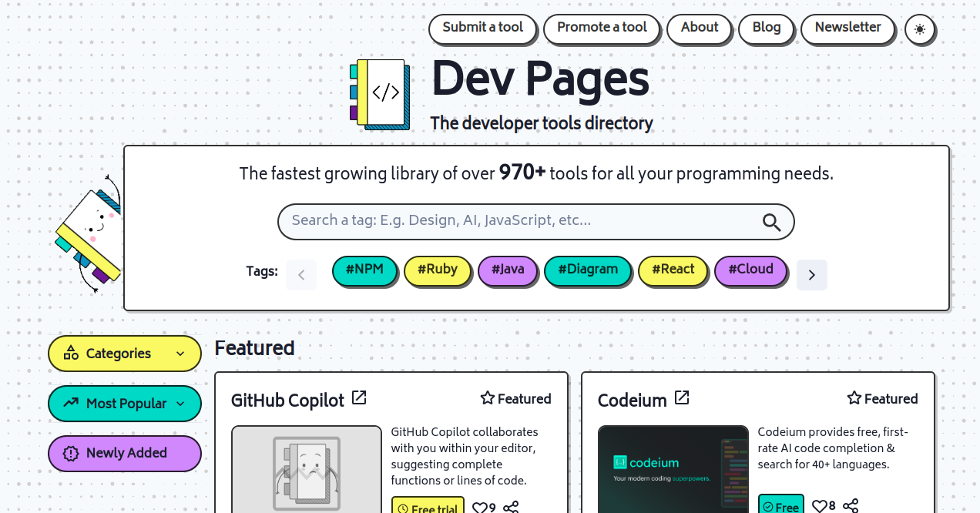Open Promote a tool page
The height and width of the screenshot is (513, 980).
pyautogui.click(x=602, y=28)
